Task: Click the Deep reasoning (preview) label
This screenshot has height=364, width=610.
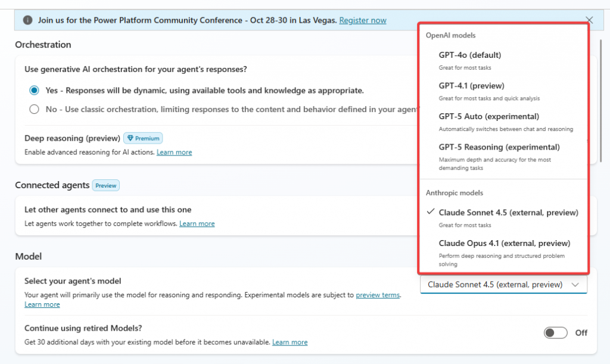Action: (x=72, y=138)
